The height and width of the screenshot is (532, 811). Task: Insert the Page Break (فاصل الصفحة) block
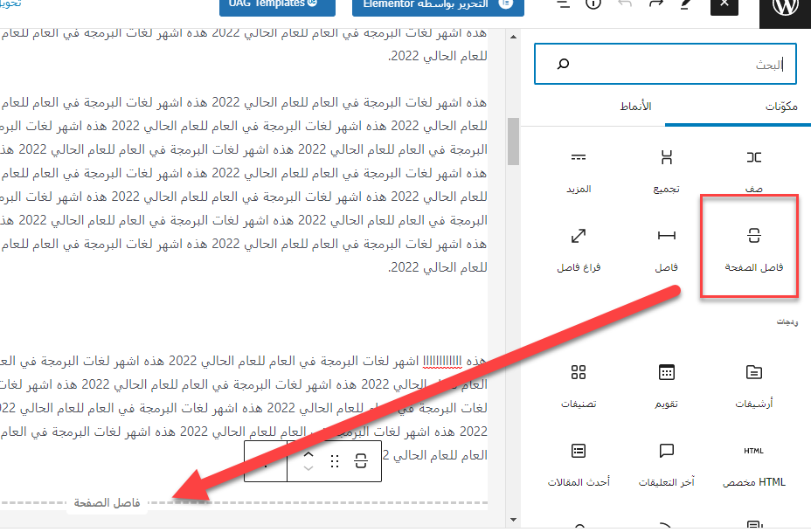(752, 246)
